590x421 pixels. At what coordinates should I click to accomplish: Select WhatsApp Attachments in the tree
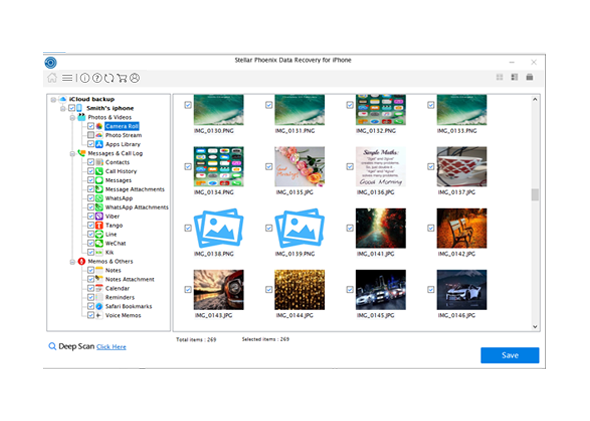pos(137,207)
